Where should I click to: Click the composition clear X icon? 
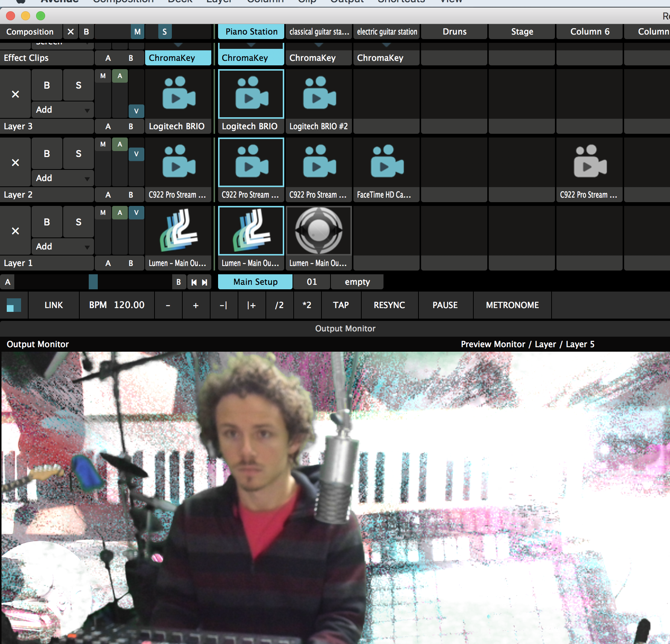71,32
